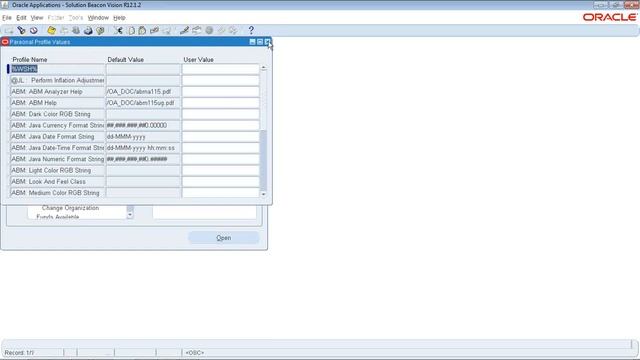640x360 pixels.
Task: Select 'ABM: Look And Feel Class' profile
Action: pyautogui.click(x=57, y=182)
